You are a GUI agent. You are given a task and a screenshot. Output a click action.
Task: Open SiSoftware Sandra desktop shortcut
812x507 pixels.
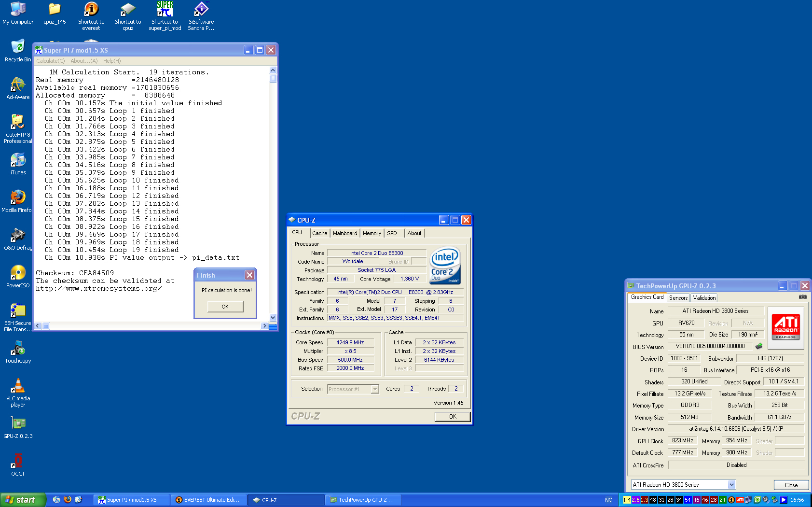point(201,16)
